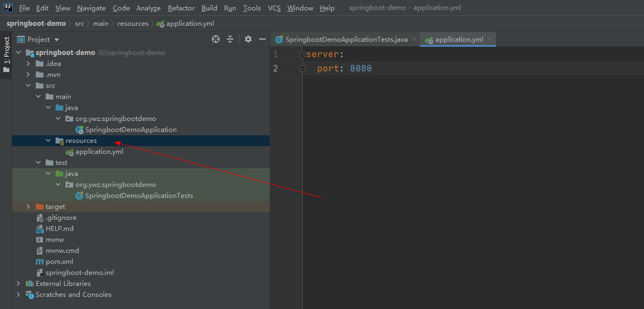Screen dimensions: 644x309
Task: Select HELP.md file row
Action: tap(141, 229)
